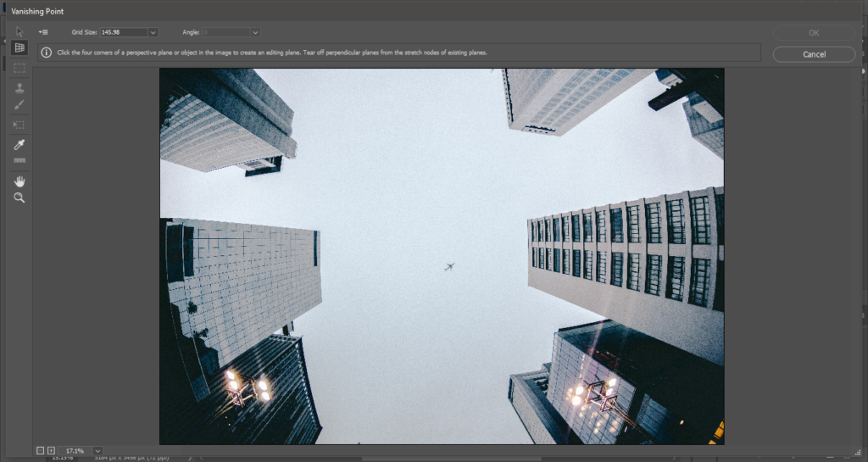Click the Grid Size label

(84, 32)
